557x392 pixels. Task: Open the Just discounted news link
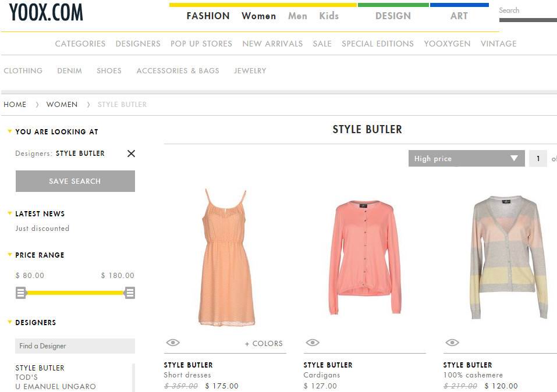coord(42,229)
